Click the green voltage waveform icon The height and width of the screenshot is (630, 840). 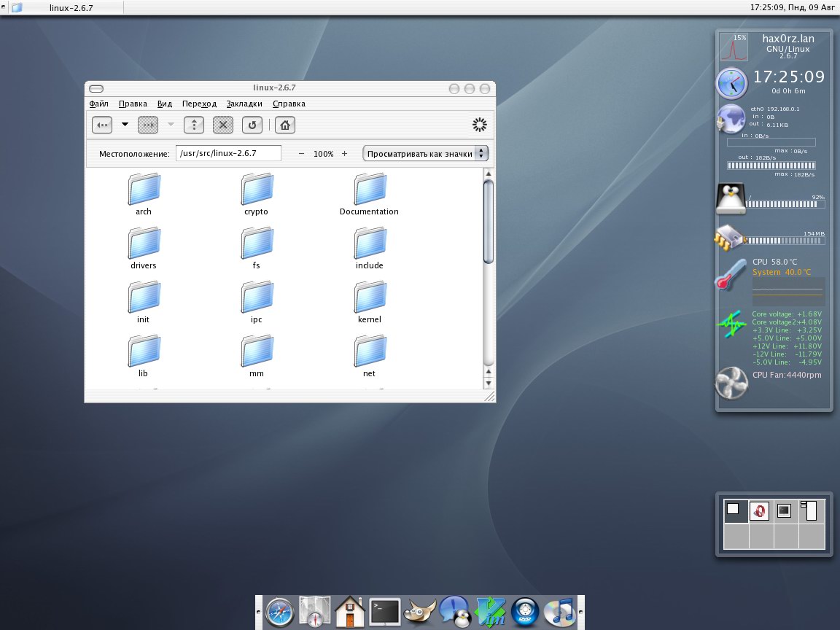click(731, 324)
